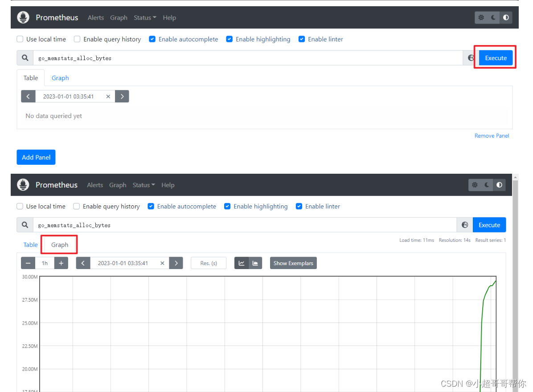Open Graph in top navbar
This screenshot has height=392, width=533.
119,18
